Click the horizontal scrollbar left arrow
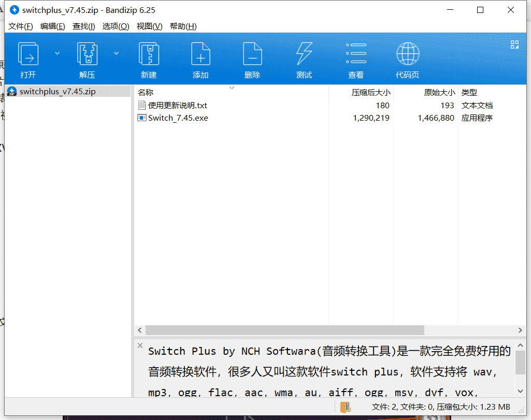 (x=140, y=330)
